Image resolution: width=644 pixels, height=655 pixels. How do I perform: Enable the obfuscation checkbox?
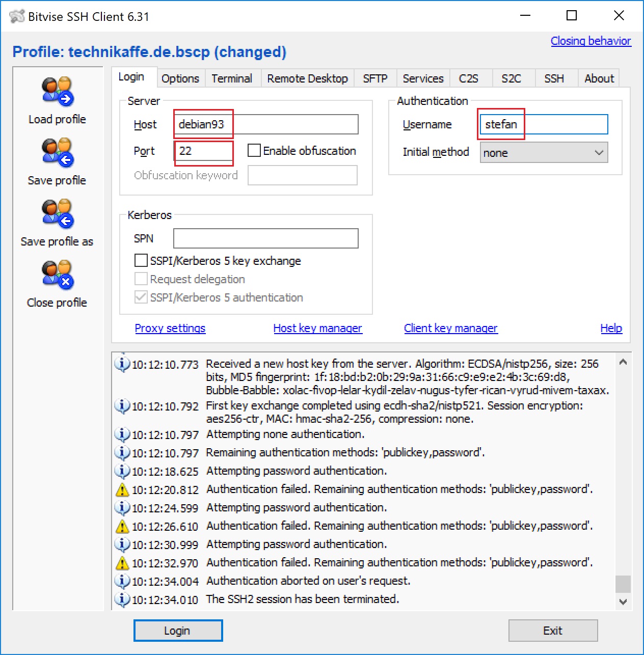tap(254, 151)
